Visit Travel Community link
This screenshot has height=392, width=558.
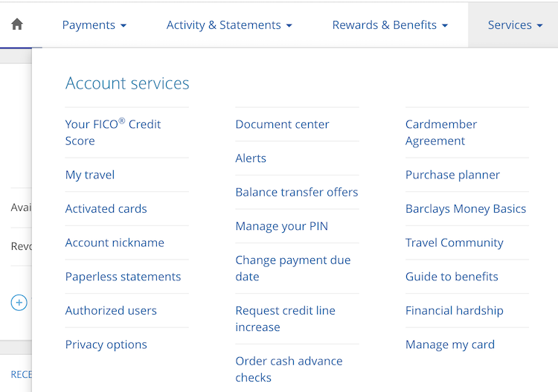(454, 242)
